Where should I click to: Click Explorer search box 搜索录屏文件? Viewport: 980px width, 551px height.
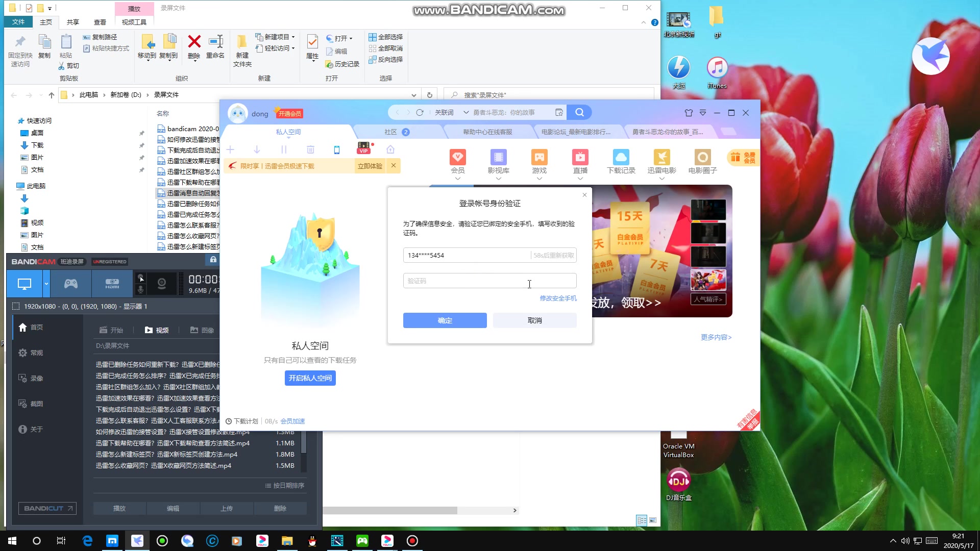point(549,95)
